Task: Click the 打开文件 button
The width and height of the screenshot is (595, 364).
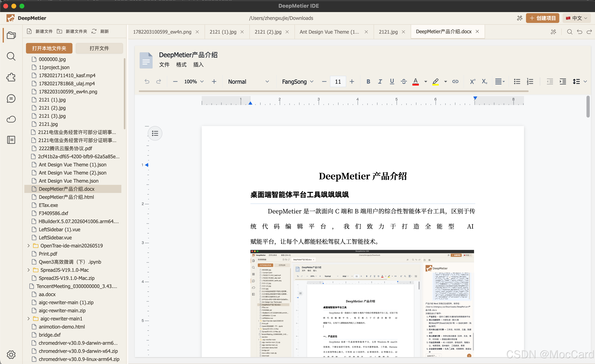Action: pos(99,48)
